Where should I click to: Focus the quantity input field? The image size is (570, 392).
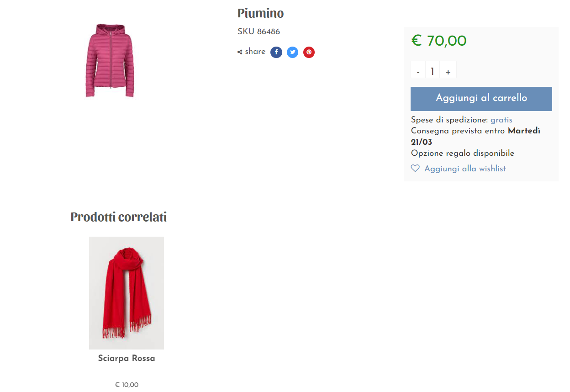(x=433, y=72)
